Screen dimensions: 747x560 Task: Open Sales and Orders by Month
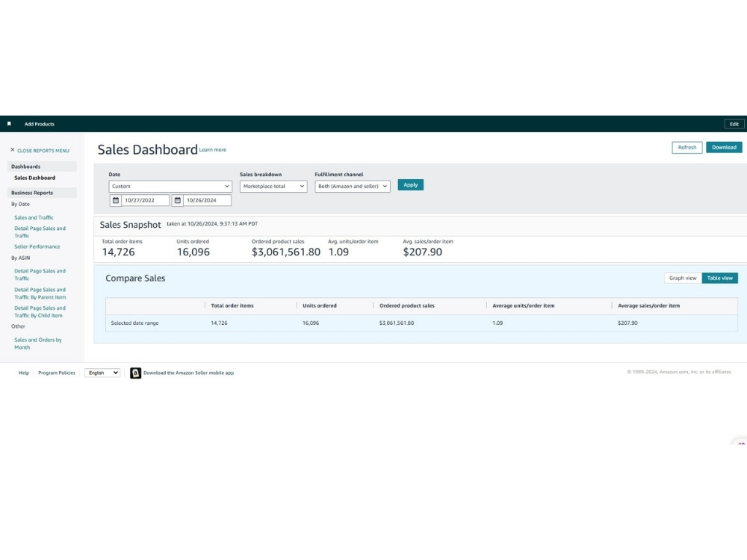(38, 343)
